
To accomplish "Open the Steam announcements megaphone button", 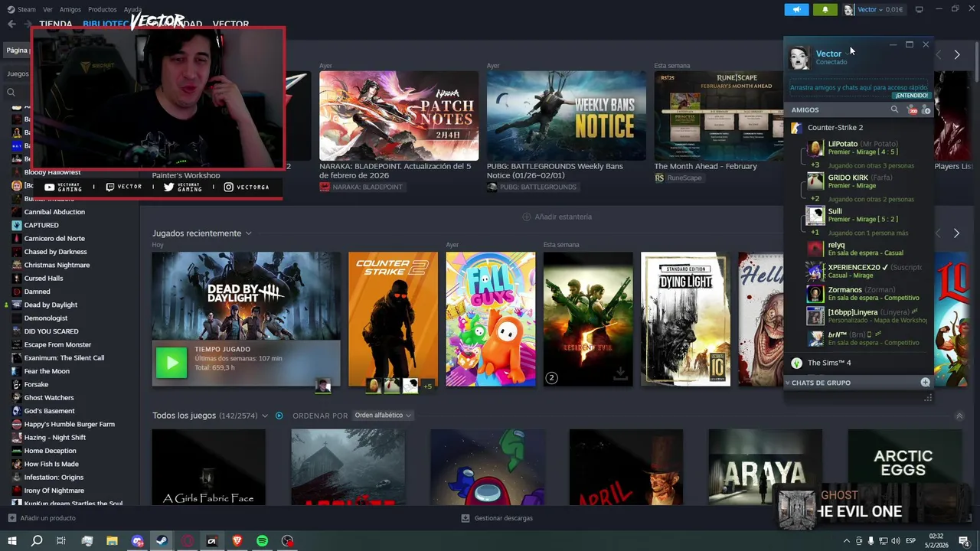I will click(796, 9).
